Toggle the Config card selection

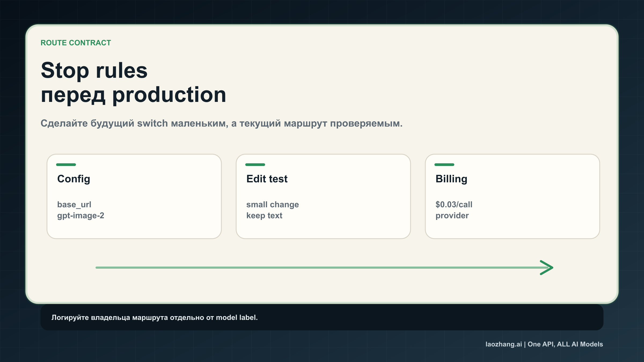pyautogui.click(x=134, y=196)
